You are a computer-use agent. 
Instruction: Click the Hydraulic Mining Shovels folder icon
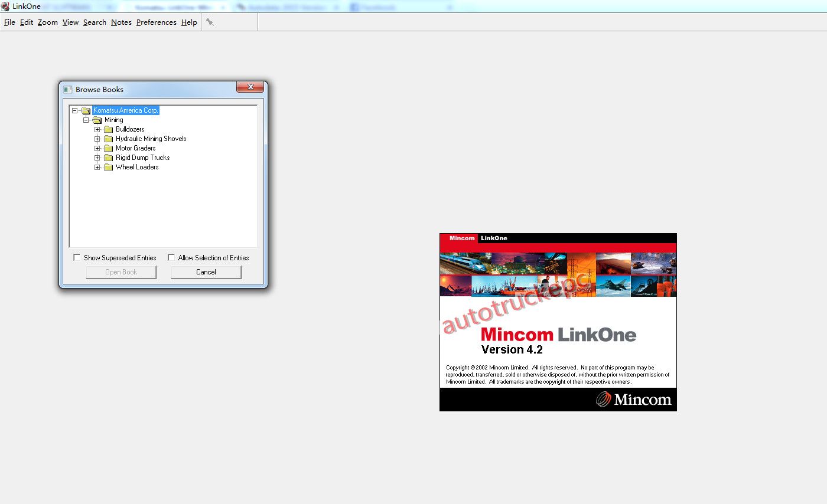pyautogui.click(x=108, y=139)
